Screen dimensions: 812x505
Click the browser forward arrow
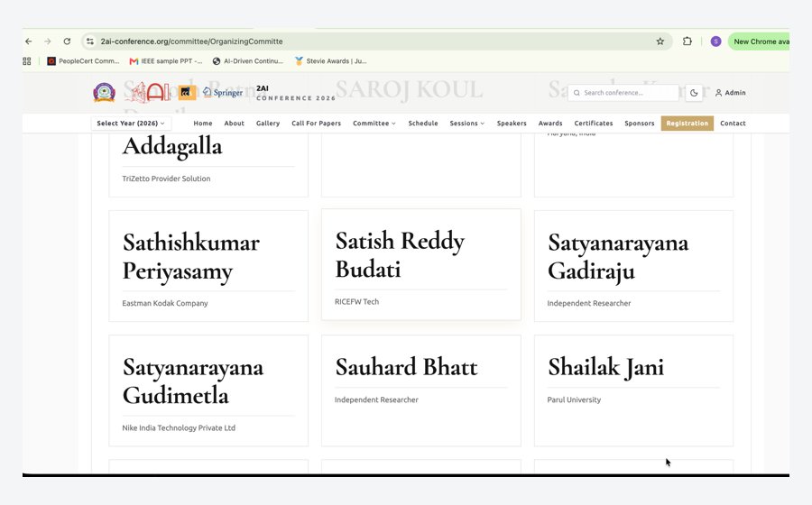coord(48,41)
